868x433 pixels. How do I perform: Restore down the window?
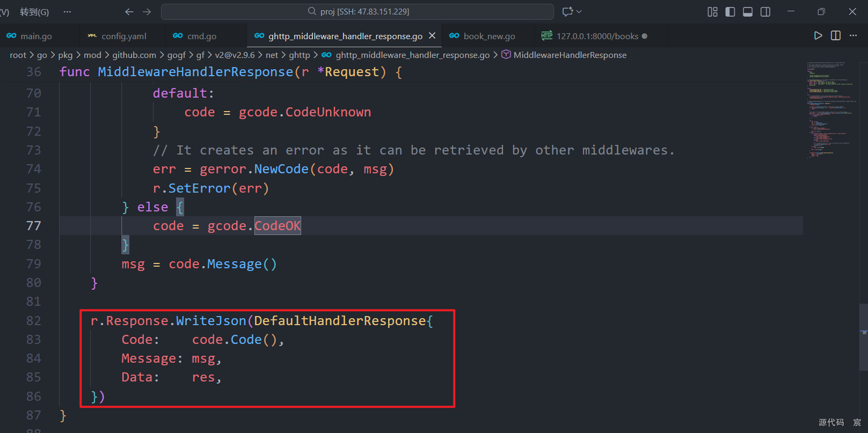(x=821, y=11)
